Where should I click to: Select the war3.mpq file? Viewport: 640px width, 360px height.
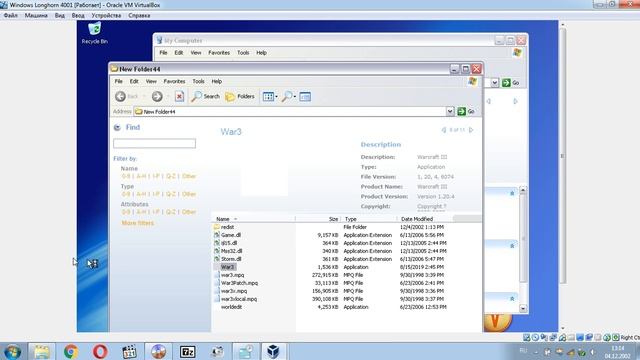coord(232,275)
